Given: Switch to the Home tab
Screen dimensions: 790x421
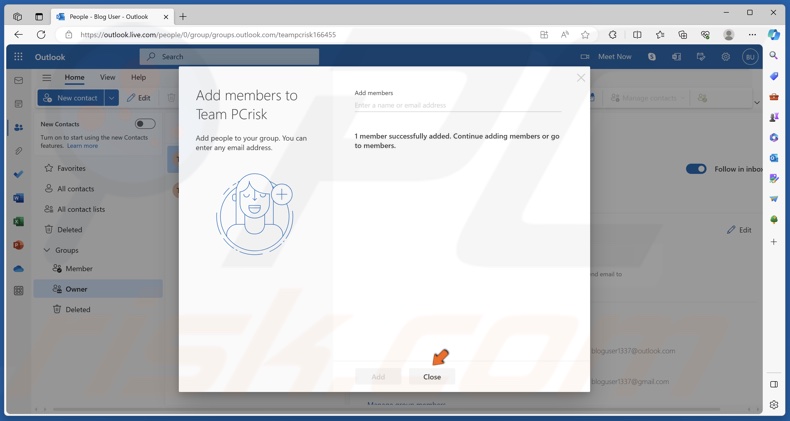Looking at the screenshot, I should pyautogui.click(x=74, y=78).
